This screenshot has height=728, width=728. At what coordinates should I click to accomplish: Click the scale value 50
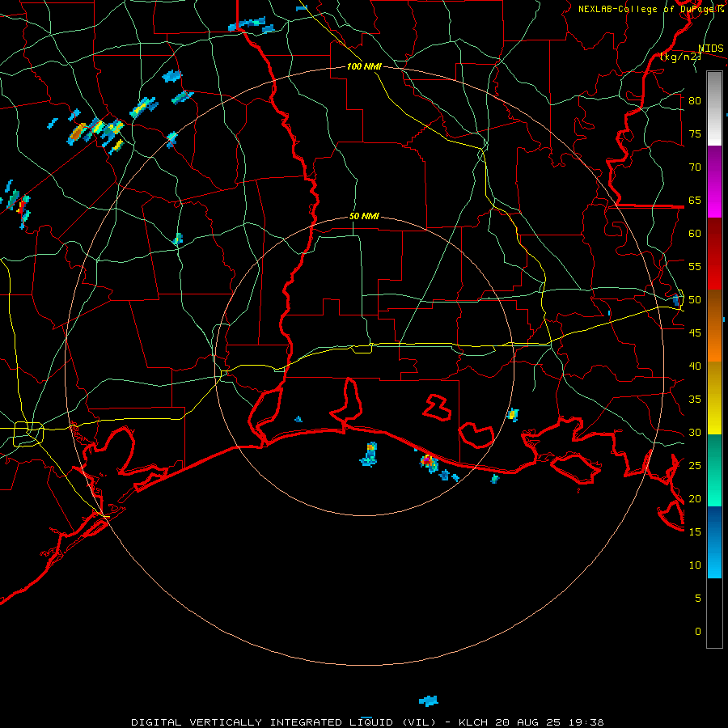click(x=695, y=300)
